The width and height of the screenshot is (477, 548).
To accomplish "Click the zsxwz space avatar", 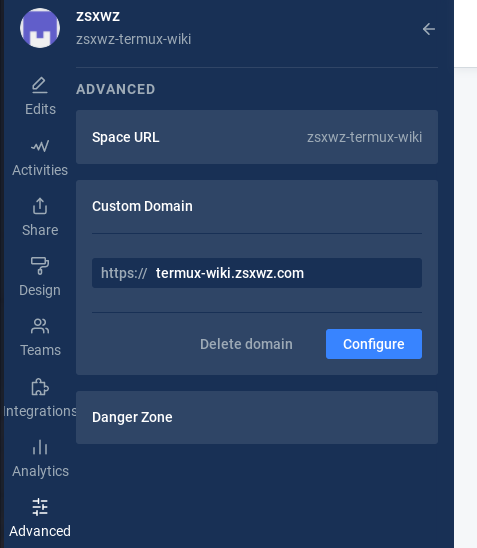I will coord(40,28).
